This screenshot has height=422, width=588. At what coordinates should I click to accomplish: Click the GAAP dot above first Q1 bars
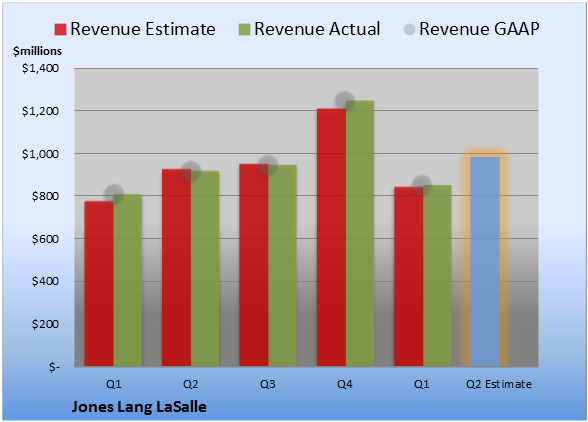114,194
